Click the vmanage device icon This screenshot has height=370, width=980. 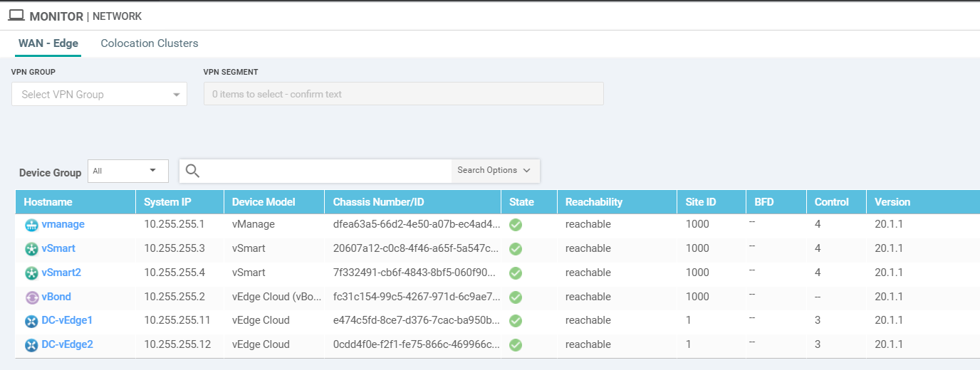(x=31, y=225)
